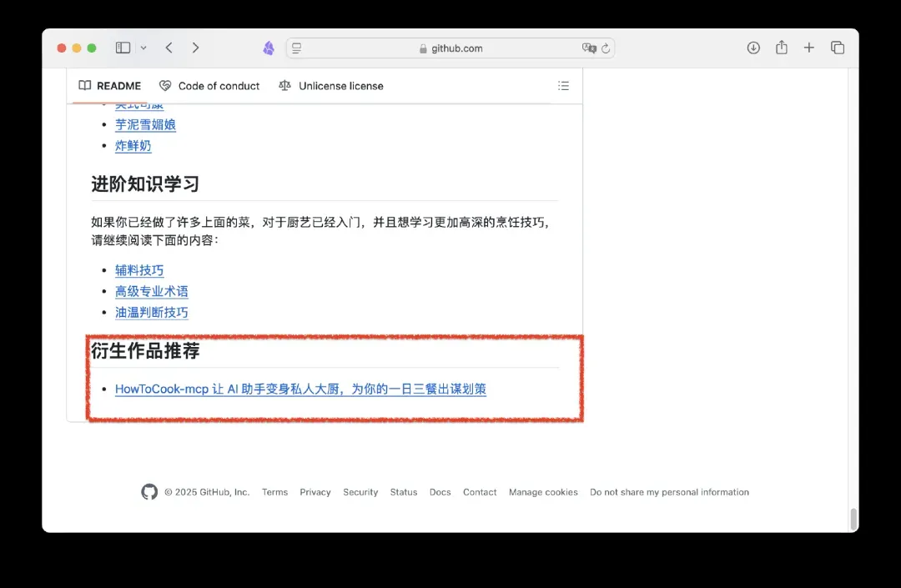Click Manage cookies in footer
901x588 pixels.
[543, 492]
